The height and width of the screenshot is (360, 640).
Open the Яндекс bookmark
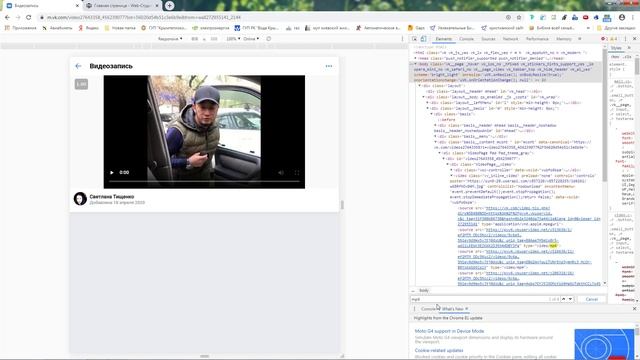point(89,28)
